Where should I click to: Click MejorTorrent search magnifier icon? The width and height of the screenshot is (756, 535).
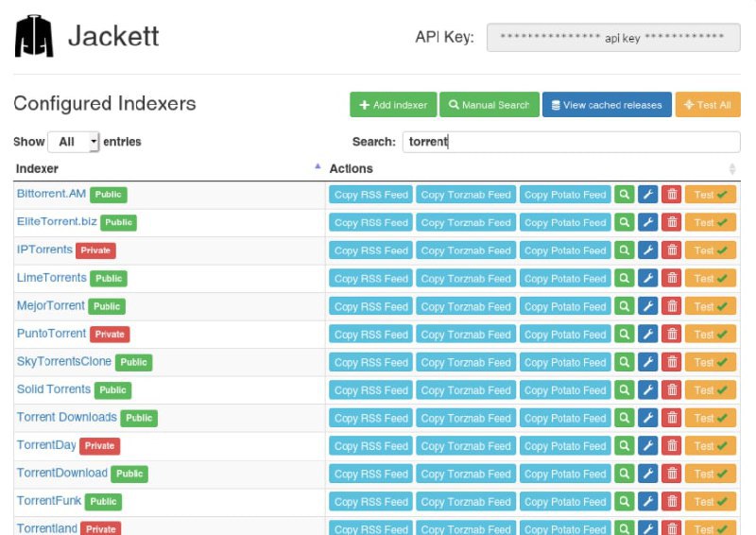point(624,306)
